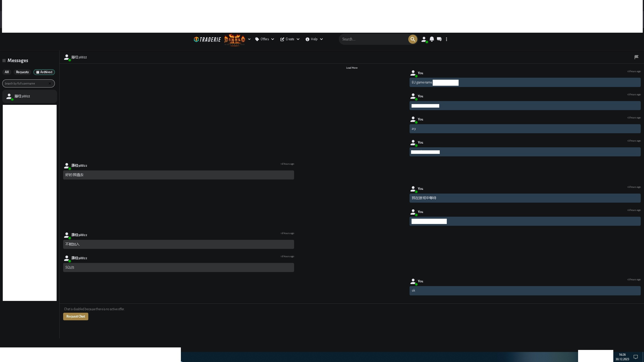Select the Archived messages filter
This screenshot has height=362, width=644.
(44, 72)
